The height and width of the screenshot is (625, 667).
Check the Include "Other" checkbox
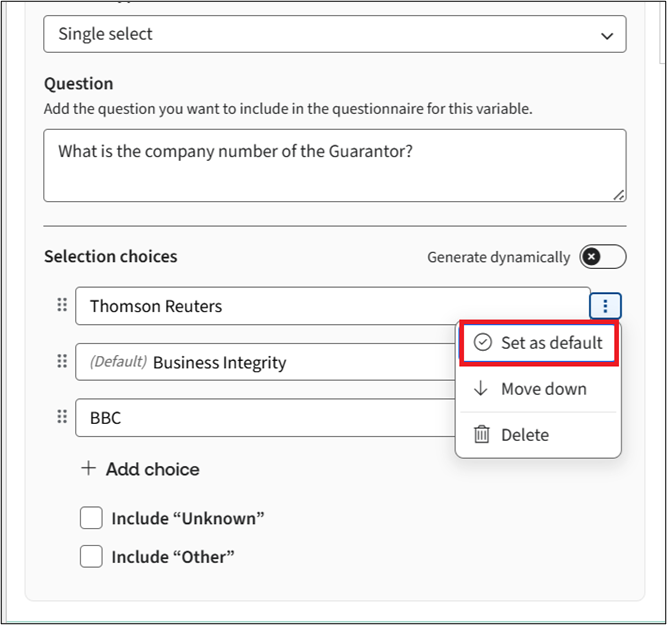point(91,556)
